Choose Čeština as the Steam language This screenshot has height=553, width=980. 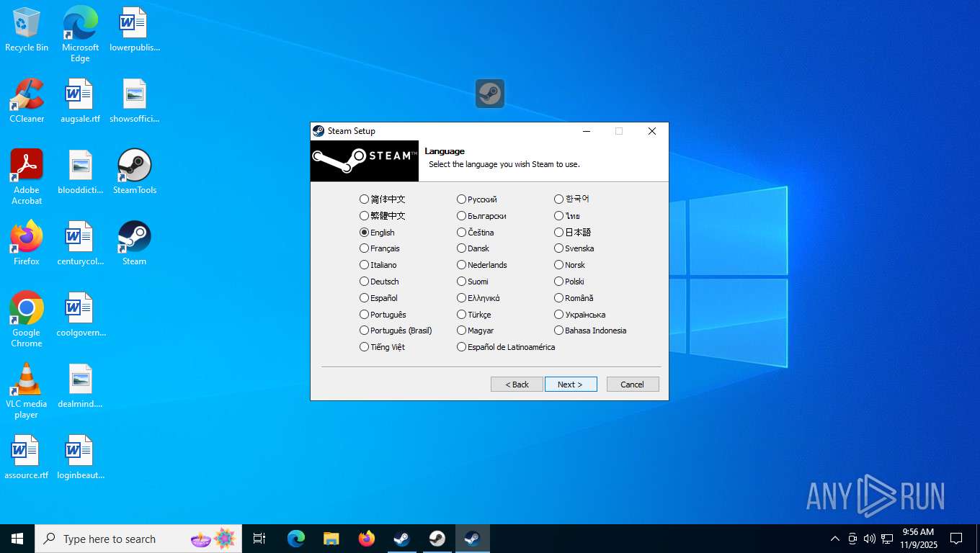476,233
